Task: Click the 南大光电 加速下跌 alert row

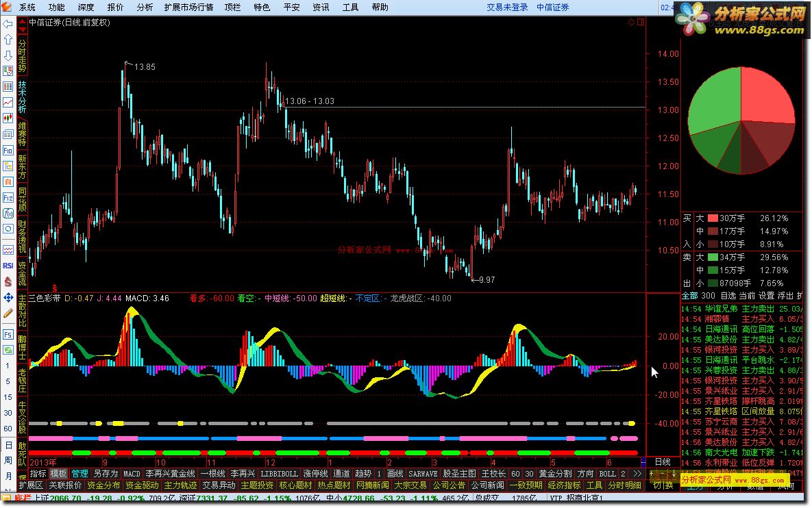Action: pyautogui.click(x=742, y=452)
